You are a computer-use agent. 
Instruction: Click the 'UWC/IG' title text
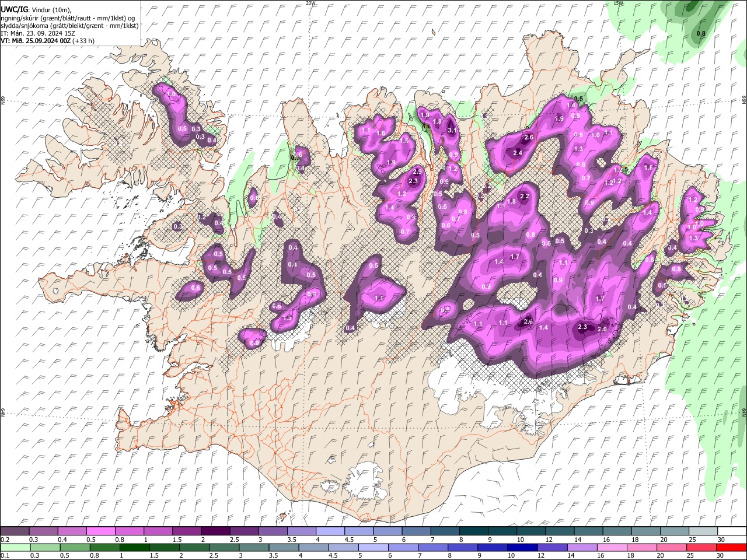click(13, 10)
